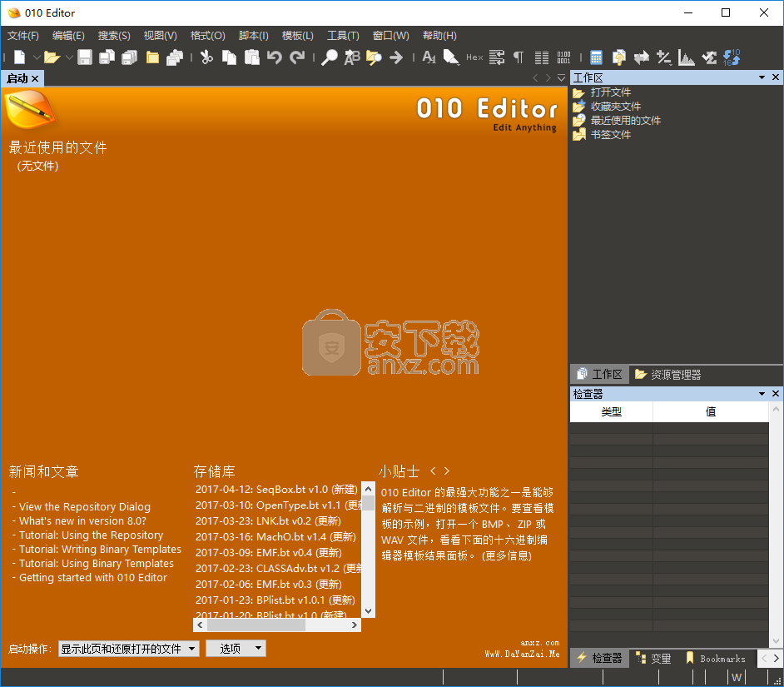Click the Compare Files icon
The width and height of the screenshot is (784, 687).
tap(619, 57)
